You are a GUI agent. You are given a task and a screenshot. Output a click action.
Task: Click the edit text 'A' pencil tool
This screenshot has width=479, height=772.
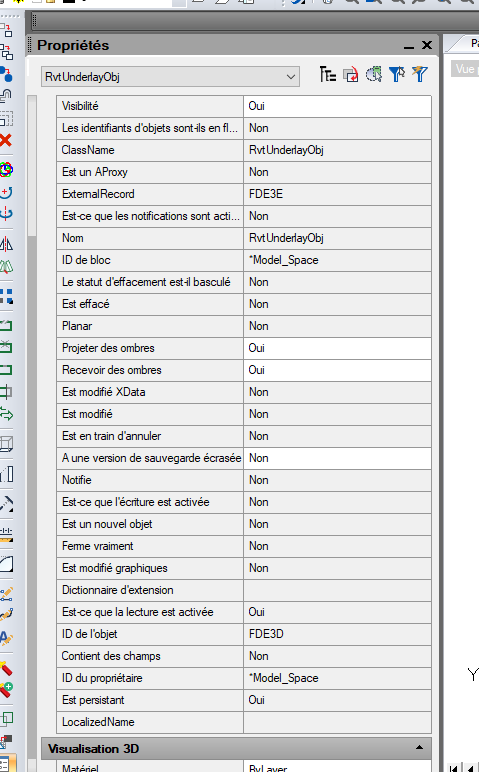[x=6, y=638]
